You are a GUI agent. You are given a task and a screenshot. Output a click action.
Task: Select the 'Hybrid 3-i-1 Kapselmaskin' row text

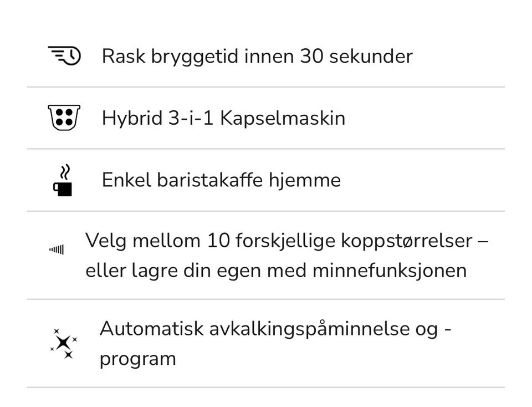click(223, 118)
